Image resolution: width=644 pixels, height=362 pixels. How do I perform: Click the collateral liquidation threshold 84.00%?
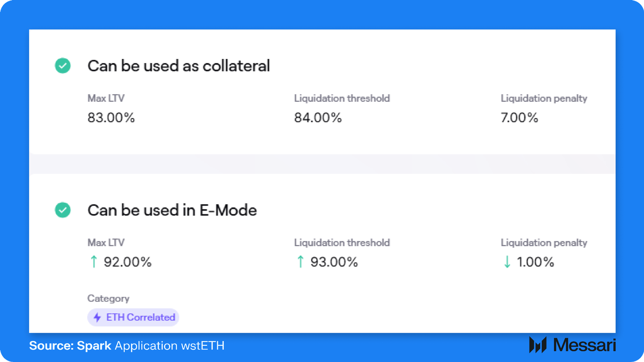click(x=318, y=118)
